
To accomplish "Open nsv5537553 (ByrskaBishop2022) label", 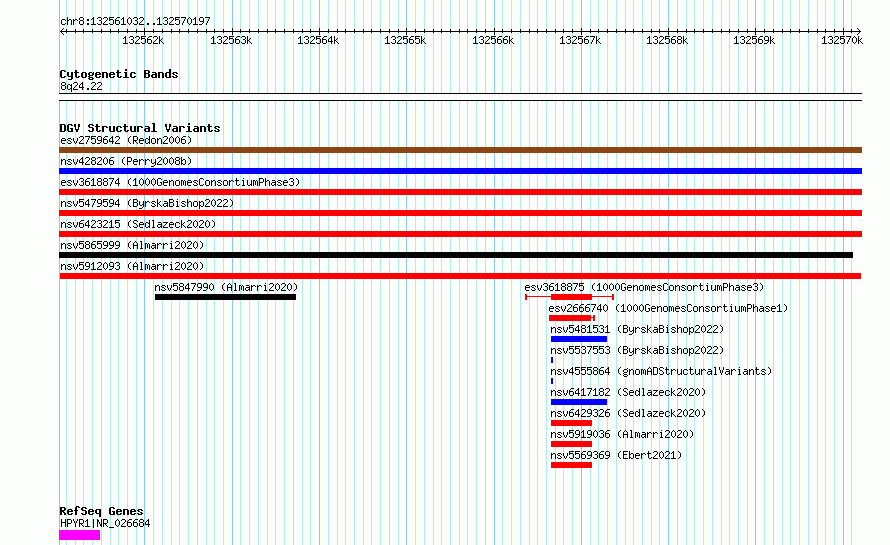I will 637,350.
